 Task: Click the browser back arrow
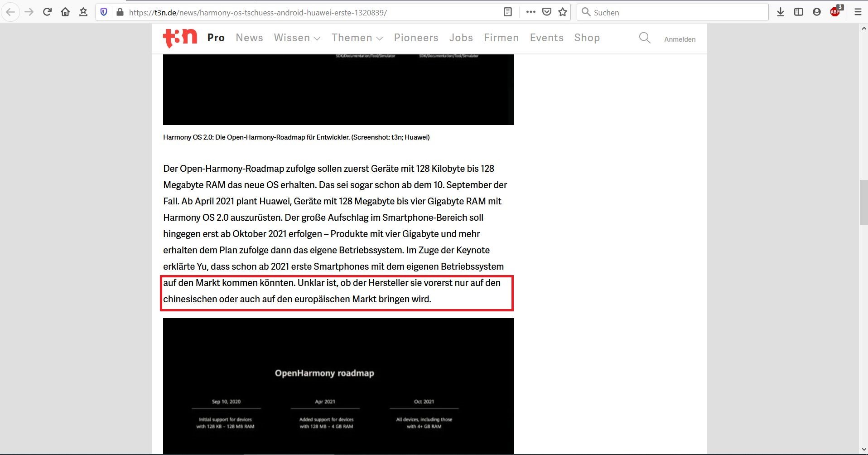coord(11,12)
